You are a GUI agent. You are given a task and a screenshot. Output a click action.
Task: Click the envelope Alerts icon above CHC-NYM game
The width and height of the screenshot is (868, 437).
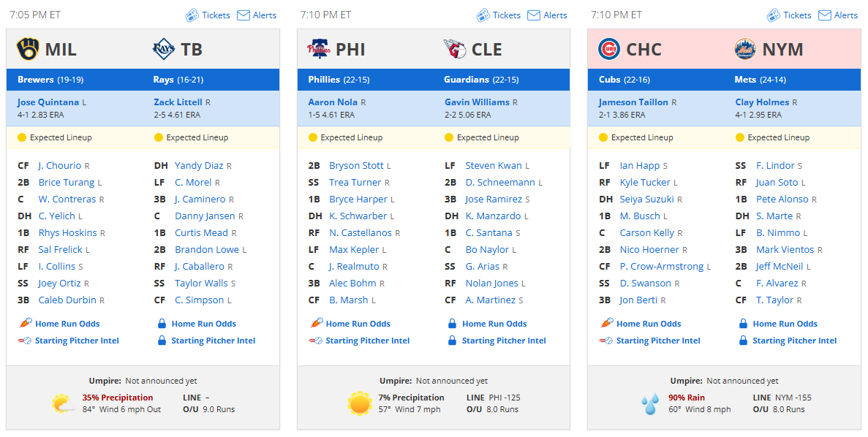coord(825,15)
